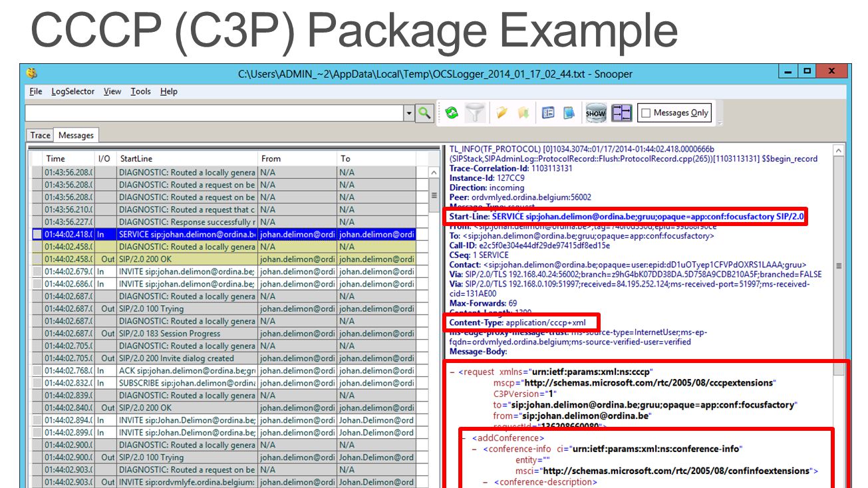Sort by the Time column header
868x488 pixels.
tap(69, 159)
